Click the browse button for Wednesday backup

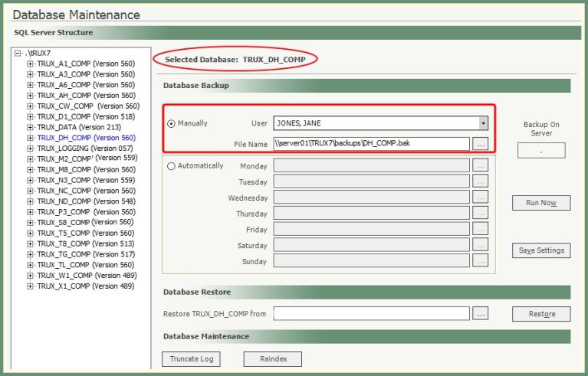tap(481, 198)
